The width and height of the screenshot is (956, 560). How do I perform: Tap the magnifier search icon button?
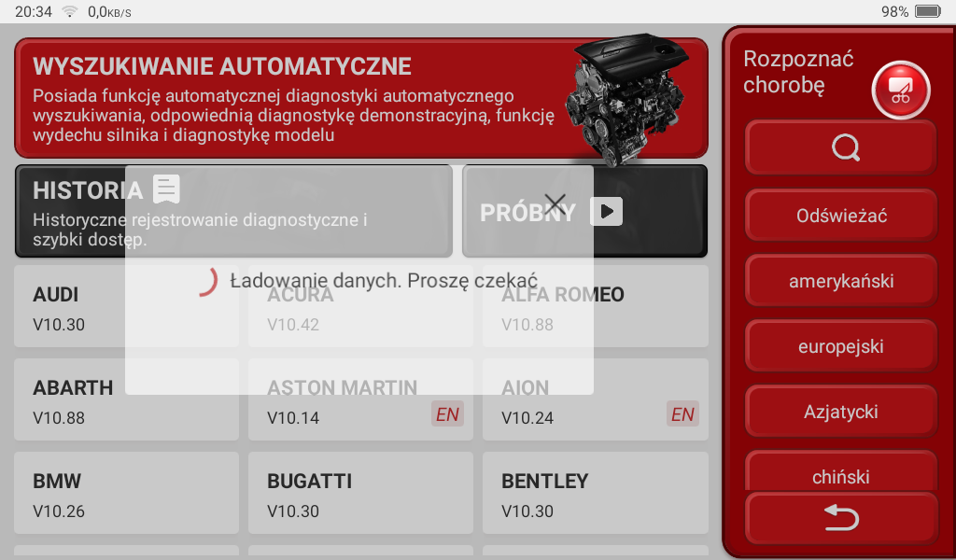click(840, 148)
